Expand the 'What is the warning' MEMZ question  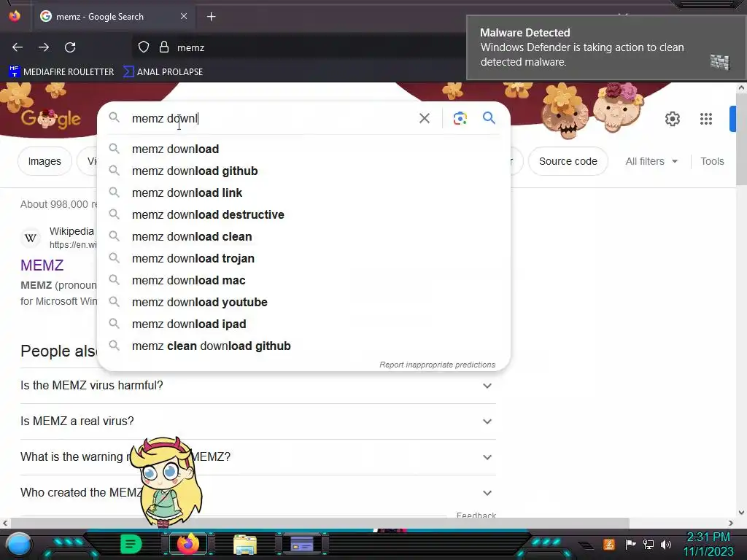(x=258, y=456)
